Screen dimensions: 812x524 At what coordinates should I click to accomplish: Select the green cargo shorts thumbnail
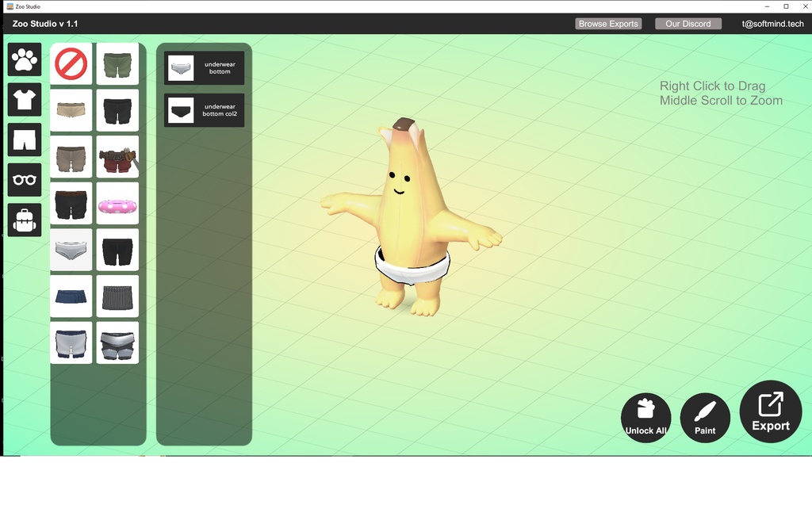pyautogui.click(x=117, y=63)
